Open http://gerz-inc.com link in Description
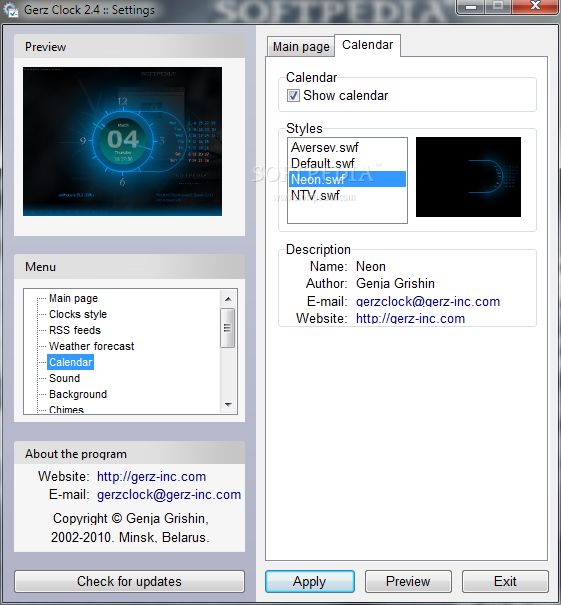 tap(410, 318)
